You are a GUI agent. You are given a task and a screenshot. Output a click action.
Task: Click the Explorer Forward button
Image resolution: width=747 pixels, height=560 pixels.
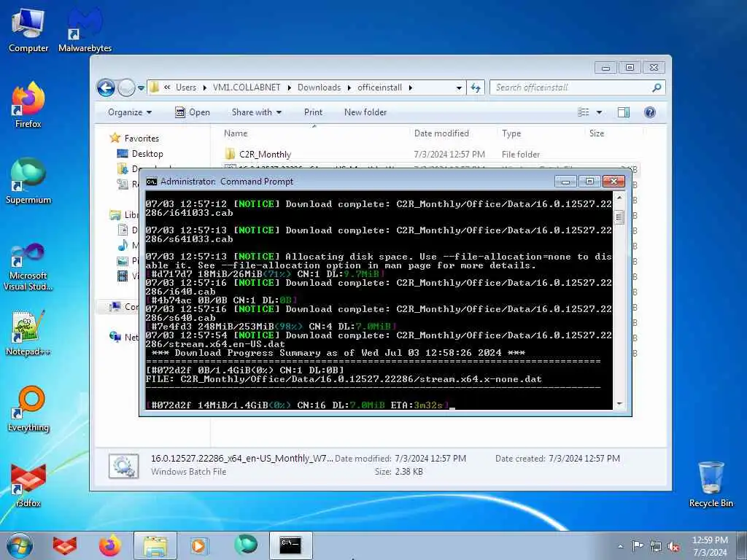[126, 87]
